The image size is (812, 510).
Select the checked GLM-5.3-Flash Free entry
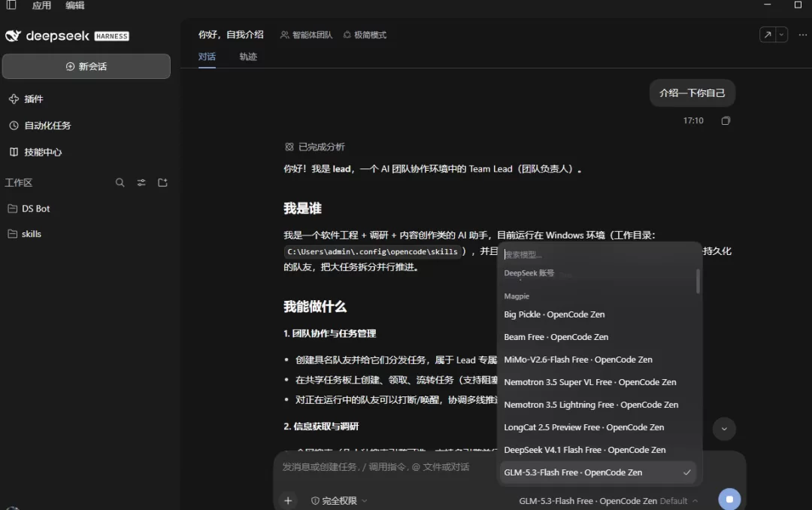[598, 472]
